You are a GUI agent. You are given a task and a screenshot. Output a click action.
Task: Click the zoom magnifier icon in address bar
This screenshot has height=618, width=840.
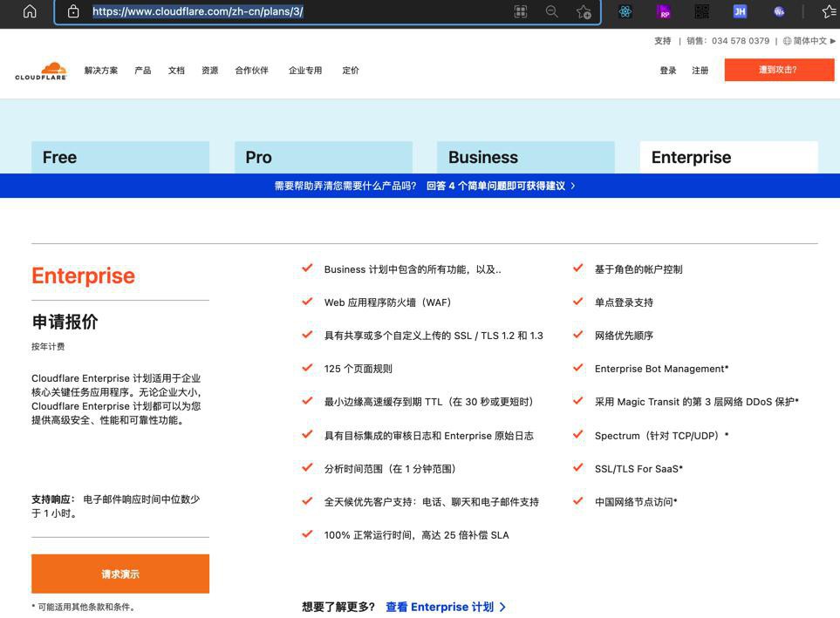552,12
